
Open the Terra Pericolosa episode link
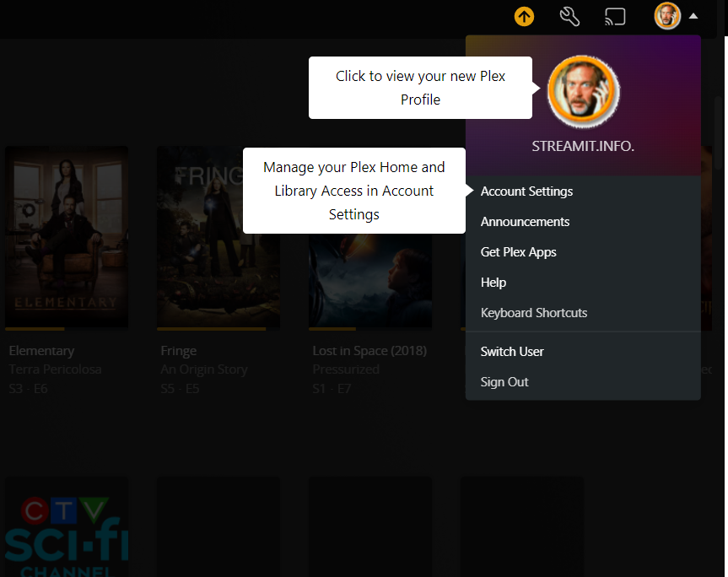coord(55,369)
